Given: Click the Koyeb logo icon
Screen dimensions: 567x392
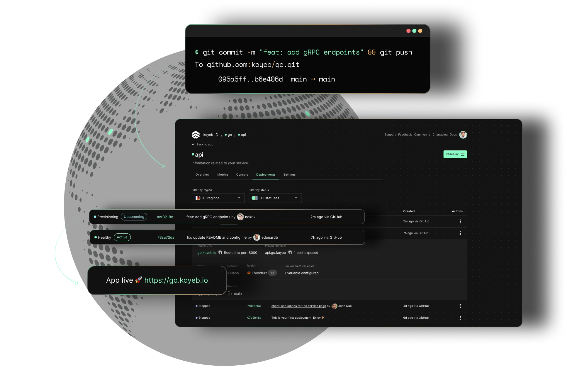Looking at the screenshot, I should [193, 135].
